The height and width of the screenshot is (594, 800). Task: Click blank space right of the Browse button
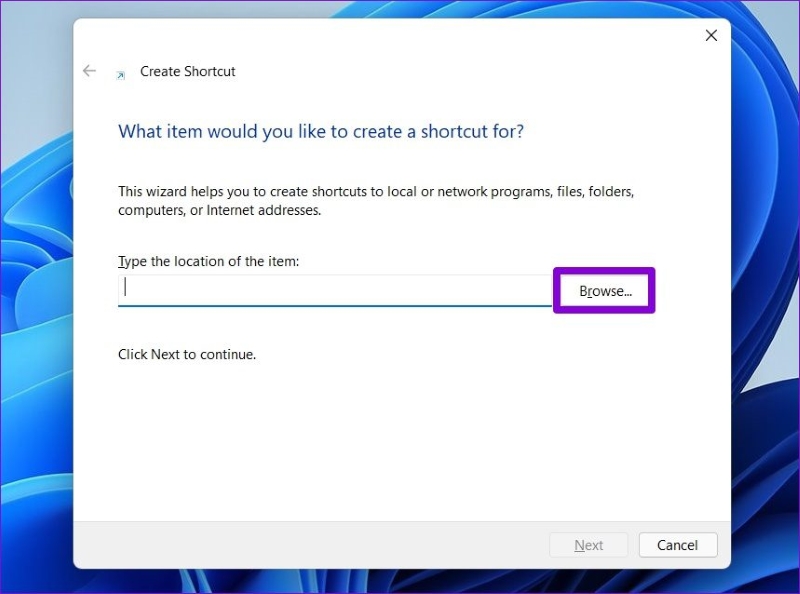[x=690, y=291]
